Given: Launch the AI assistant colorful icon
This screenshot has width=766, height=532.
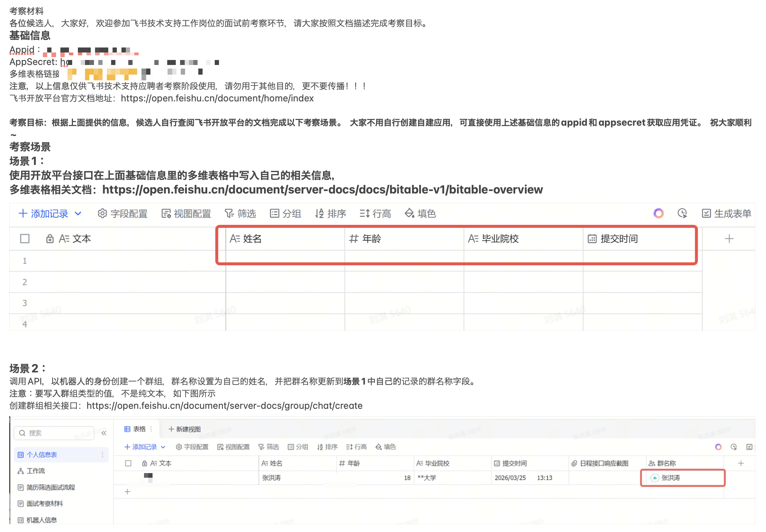Looking at the screenshot, I should click(x=658, y=214).
